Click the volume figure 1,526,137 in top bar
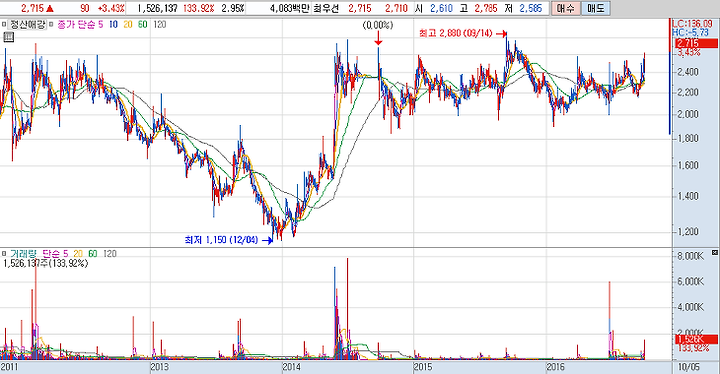 tap(158, 9)
